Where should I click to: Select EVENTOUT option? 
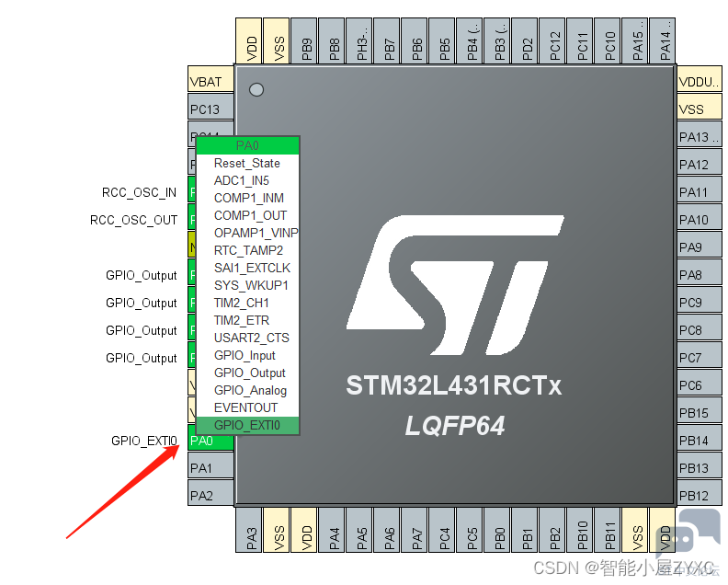click(x=247, y=407)
